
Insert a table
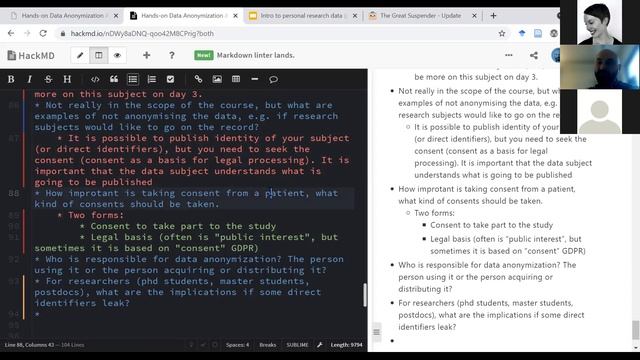click(x=236, y=79)
